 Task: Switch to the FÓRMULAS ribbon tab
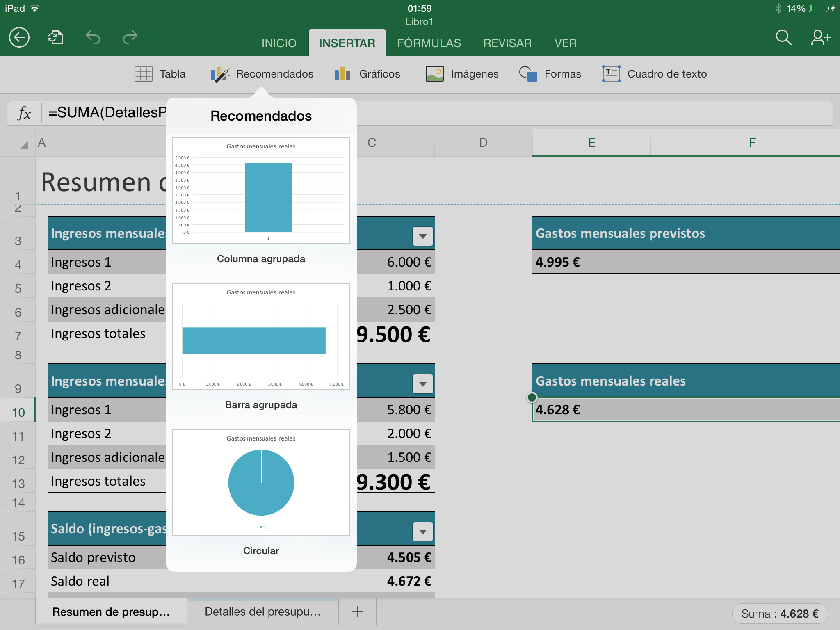point(429,43)
